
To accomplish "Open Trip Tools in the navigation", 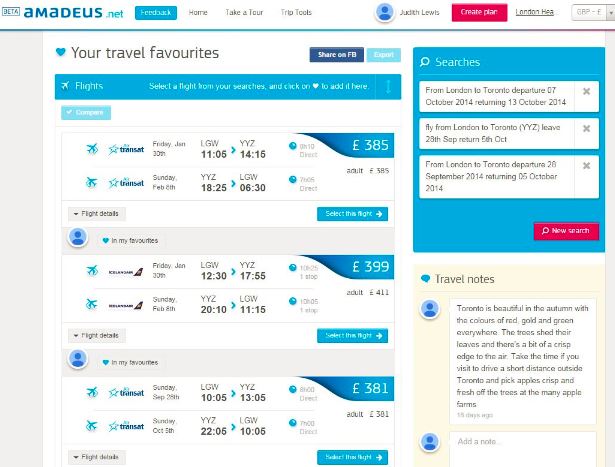I will [297, 13].
